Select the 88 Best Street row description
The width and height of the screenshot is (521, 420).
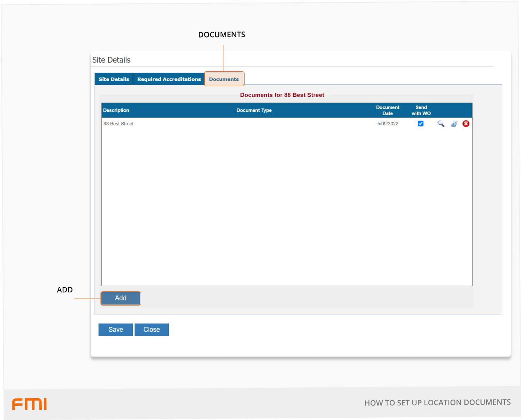pos(119,124)
